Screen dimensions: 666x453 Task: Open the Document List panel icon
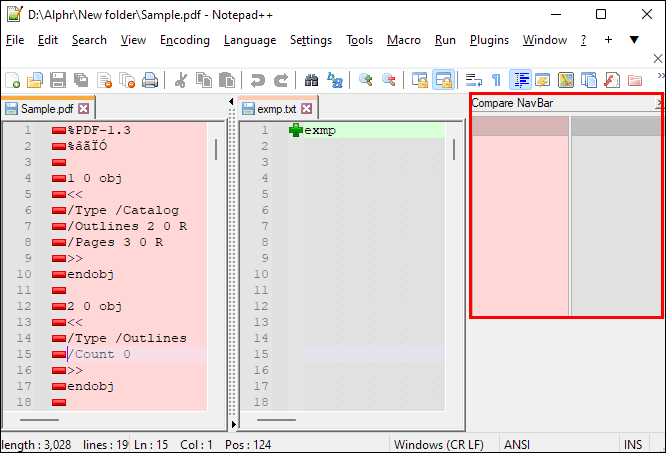click(589, 80)
